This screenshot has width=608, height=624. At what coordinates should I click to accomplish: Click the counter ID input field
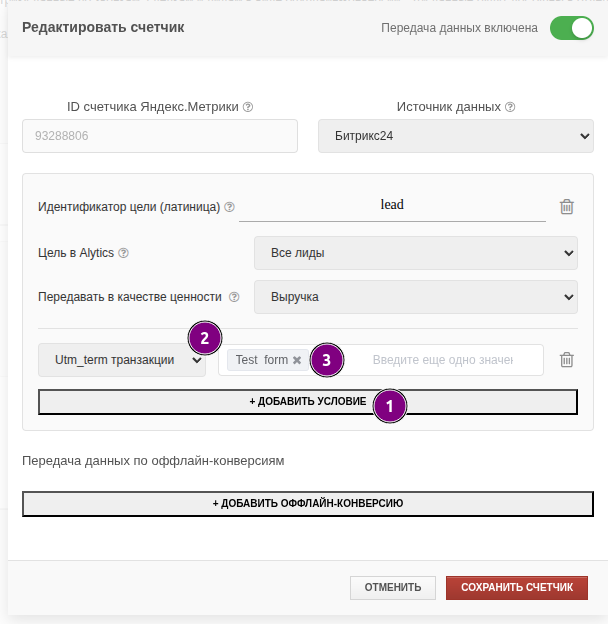pyautogui.click(x=159, y=136)
